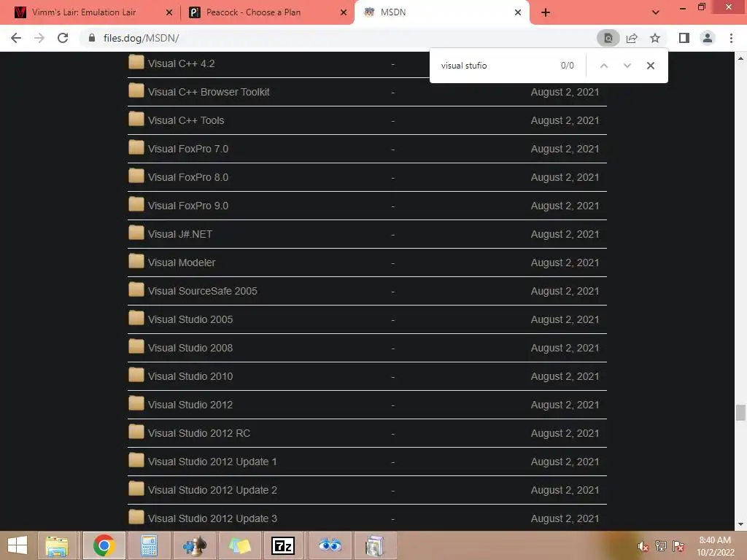Open the Visual Studio 2012 RC folder
Viewport: 747px width, 560px height.
pos(198,433)
